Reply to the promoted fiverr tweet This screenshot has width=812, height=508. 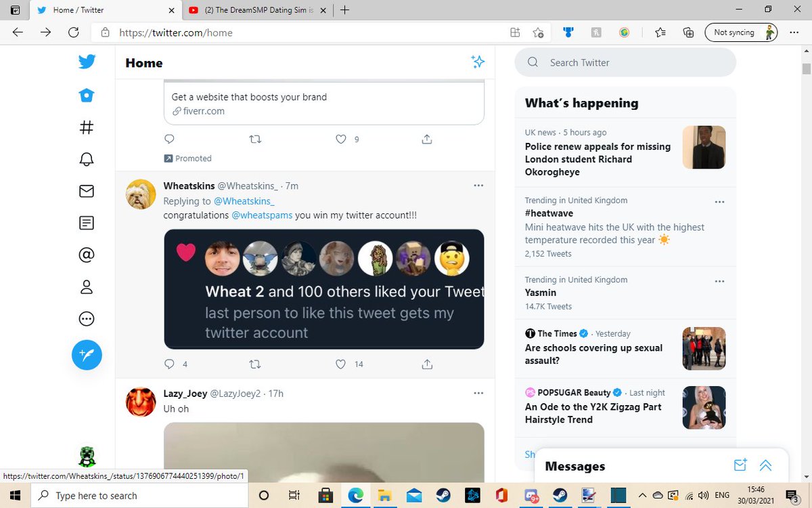tap(170, 139)
